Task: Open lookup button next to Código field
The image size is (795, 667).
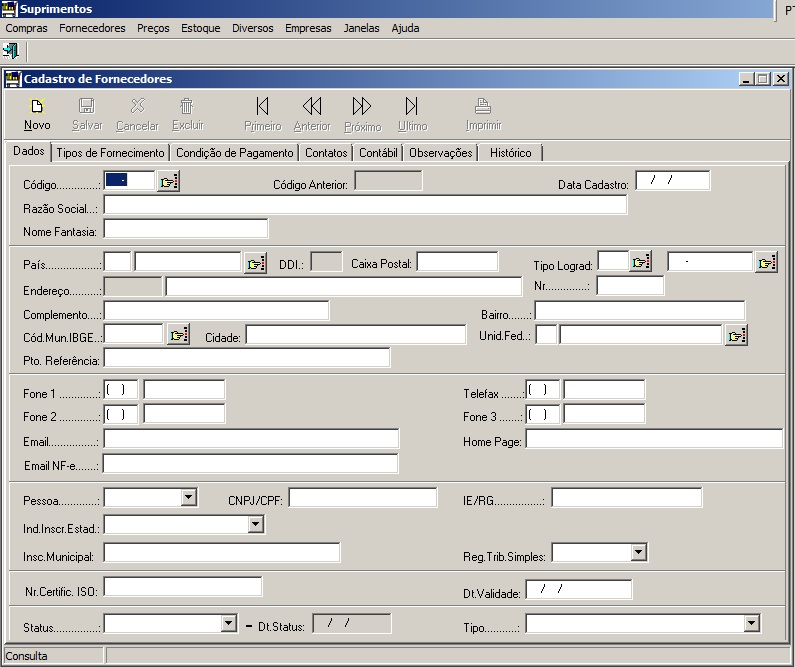Action: [168, 181]
